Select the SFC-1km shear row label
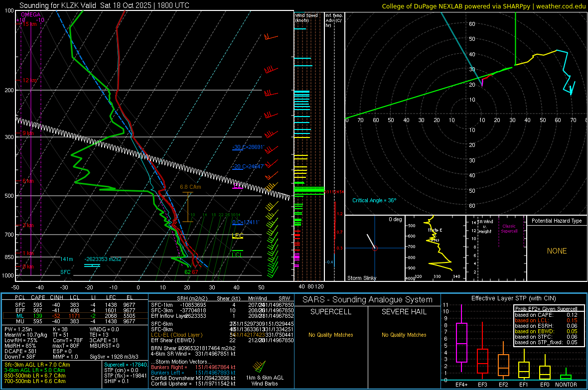 click(162, 305)
